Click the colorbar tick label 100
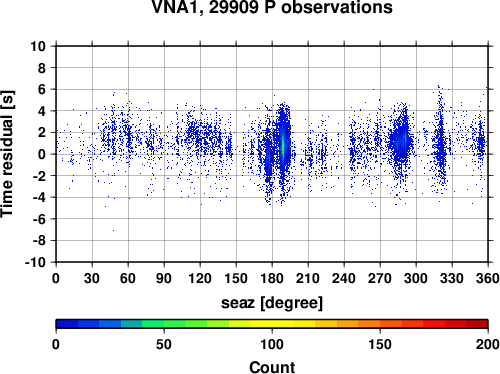 pos(272,344)
